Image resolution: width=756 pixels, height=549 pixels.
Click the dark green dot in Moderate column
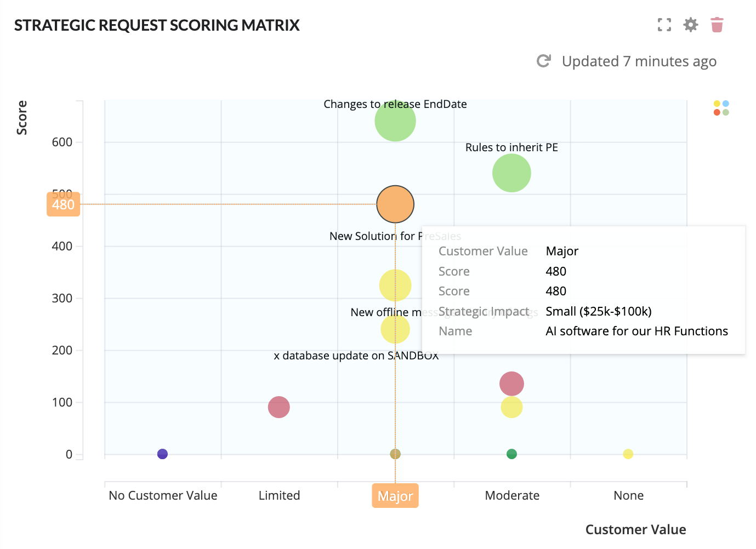pyautogui.click(x=511, y=454)
